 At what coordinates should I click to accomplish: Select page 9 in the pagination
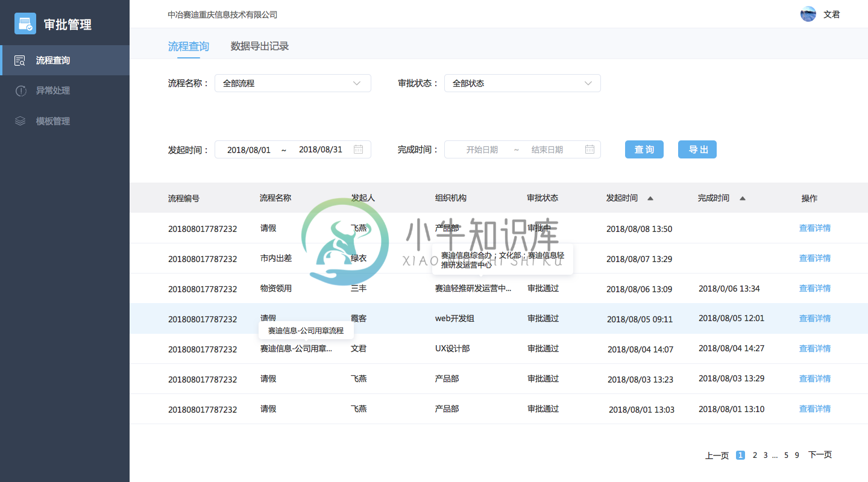tap(797, 455)
